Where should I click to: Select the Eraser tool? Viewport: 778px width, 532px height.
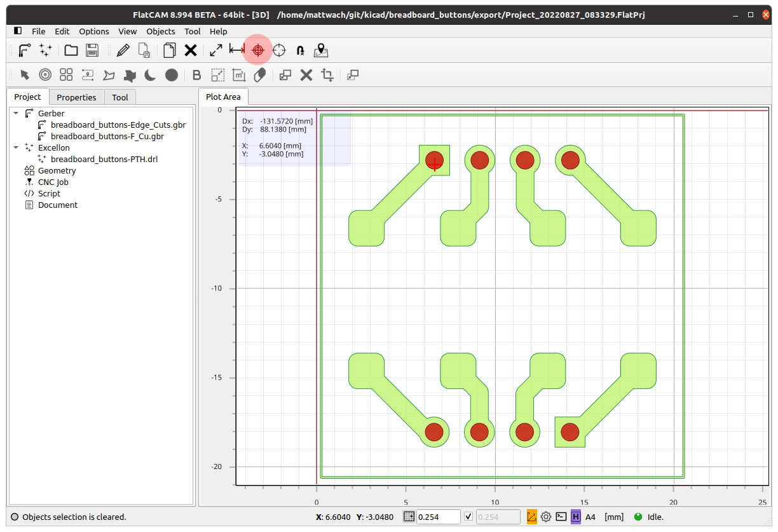tap(260, 75)
